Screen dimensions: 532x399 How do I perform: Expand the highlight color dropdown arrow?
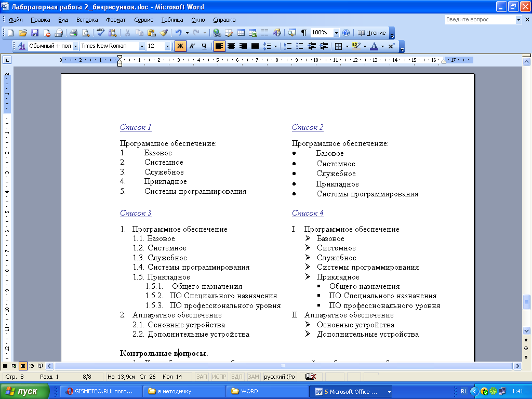pyautogui.click(x=365, y=46)
